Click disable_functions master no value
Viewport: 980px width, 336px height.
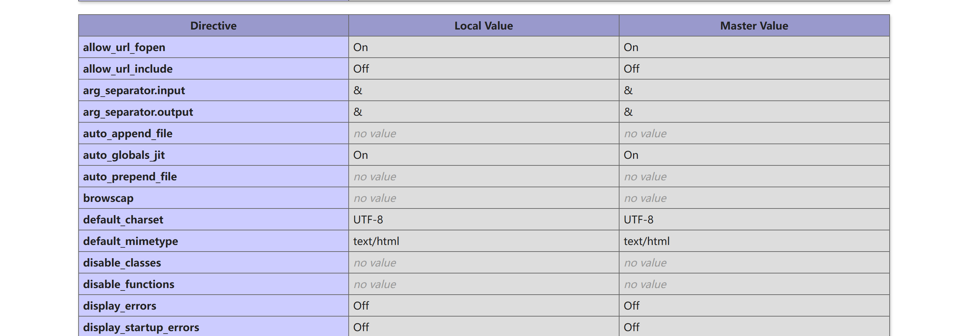click(645, 284)
